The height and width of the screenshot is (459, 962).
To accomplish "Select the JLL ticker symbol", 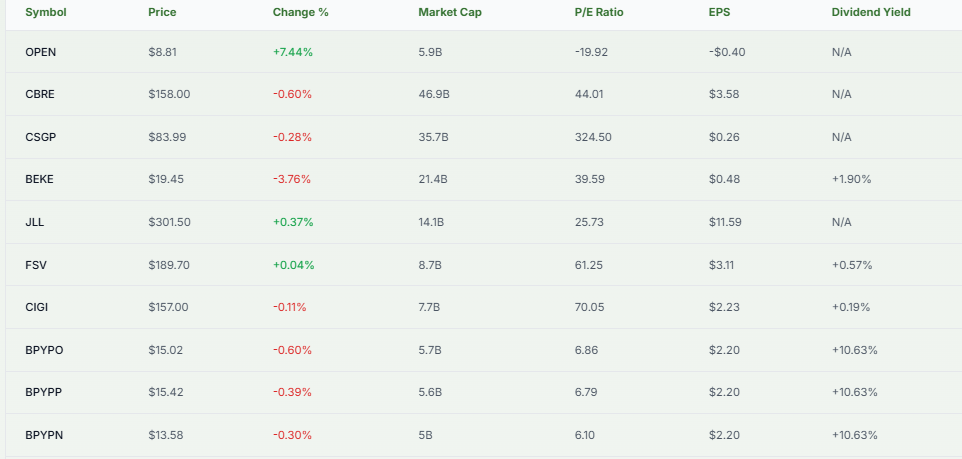I will [x=35, y=222].
